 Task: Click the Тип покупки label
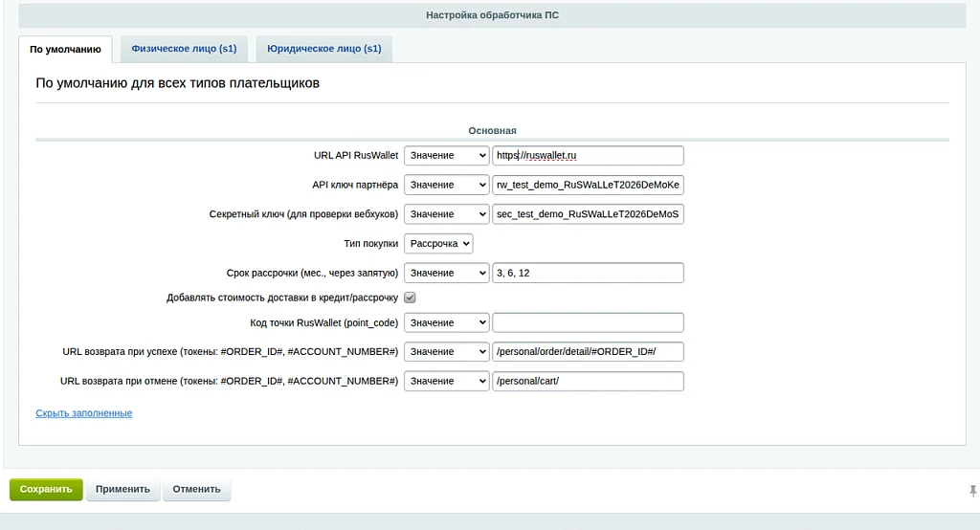point(370,243)
